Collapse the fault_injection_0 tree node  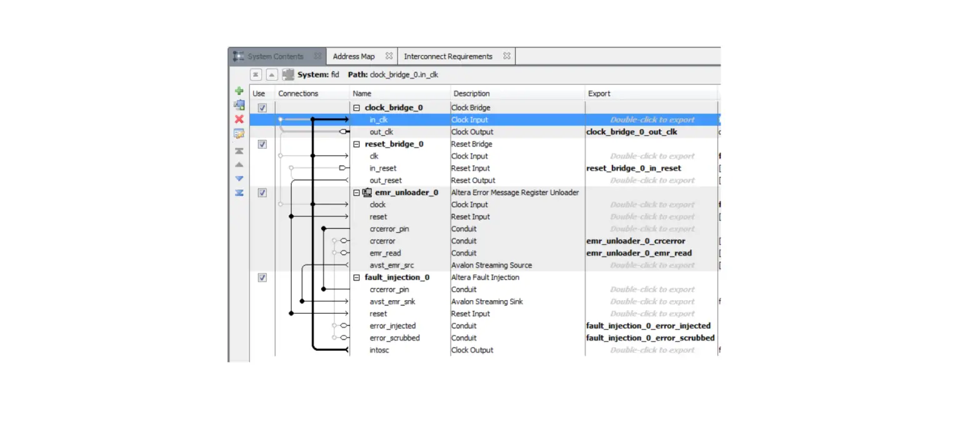point(357,278)
